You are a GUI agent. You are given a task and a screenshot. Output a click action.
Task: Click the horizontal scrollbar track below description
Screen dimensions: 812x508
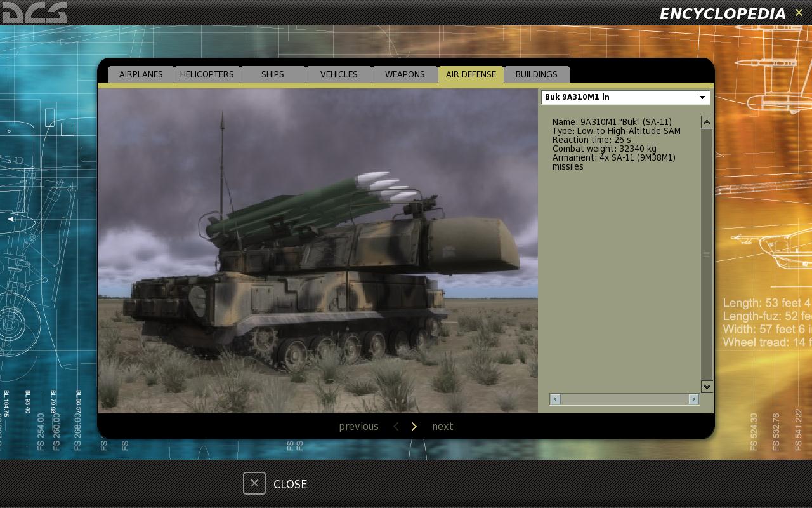point(625,399)
